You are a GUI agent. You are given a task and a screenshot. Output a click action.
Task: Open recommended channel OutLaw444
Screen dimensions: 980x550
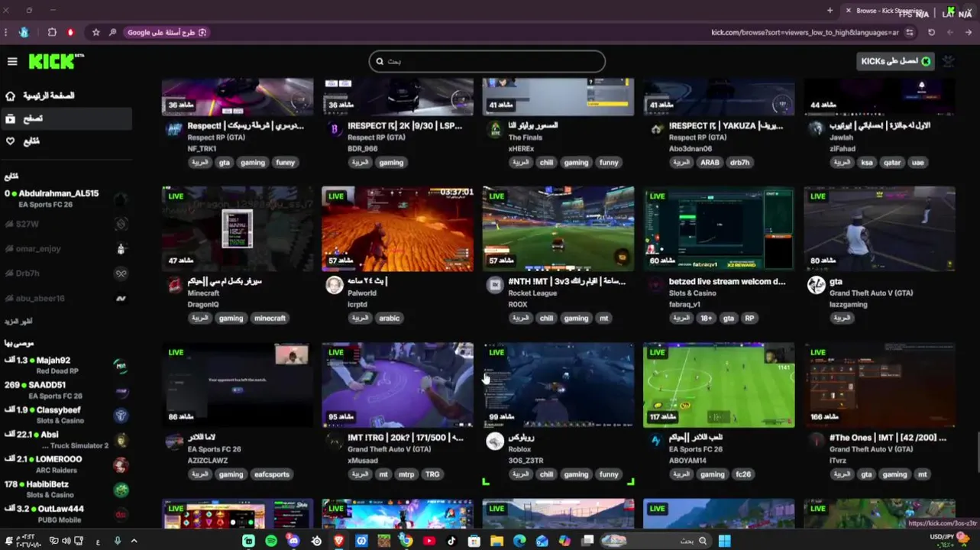(x=66, y=513)
